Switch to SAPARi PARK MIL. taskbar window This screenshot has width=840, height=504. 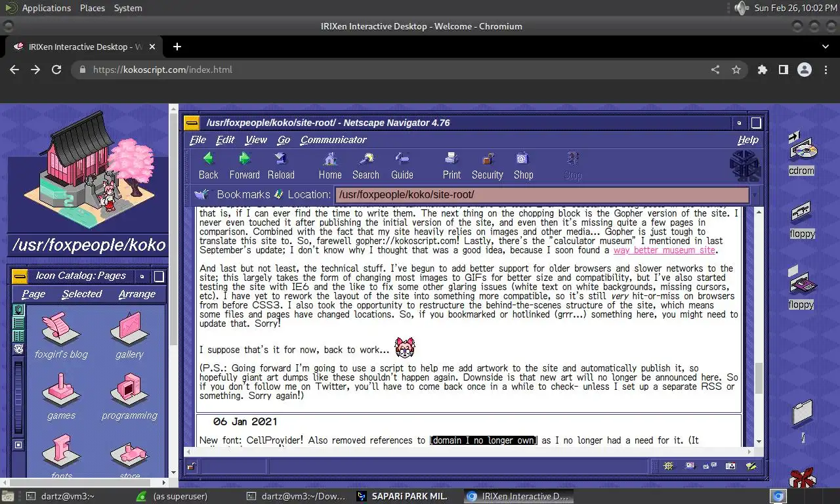(x=402, y=496)
